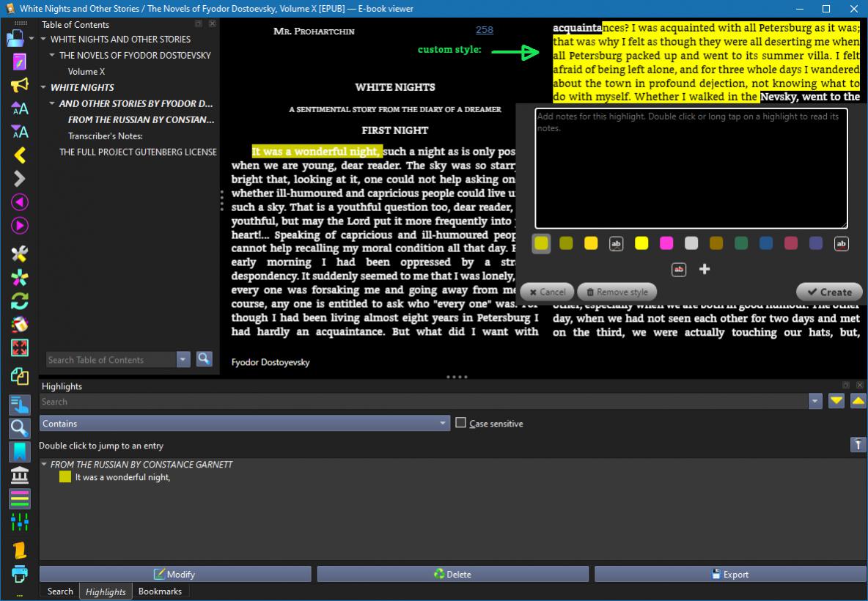
Task: Go back using the yellow chevron icon
Action: click(19, 155)
